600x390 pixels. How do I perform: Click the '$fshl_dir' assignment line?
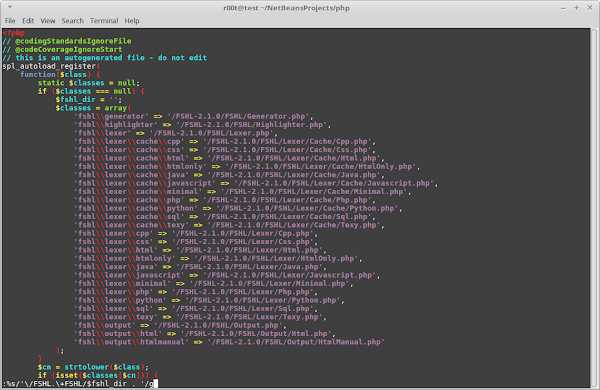89,100
